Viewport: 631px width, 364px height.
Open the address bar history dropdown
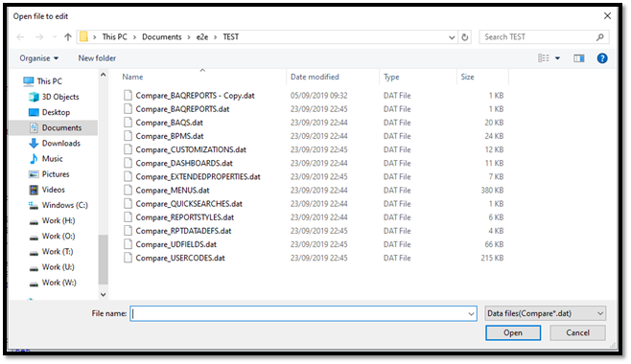click(452, 37)
